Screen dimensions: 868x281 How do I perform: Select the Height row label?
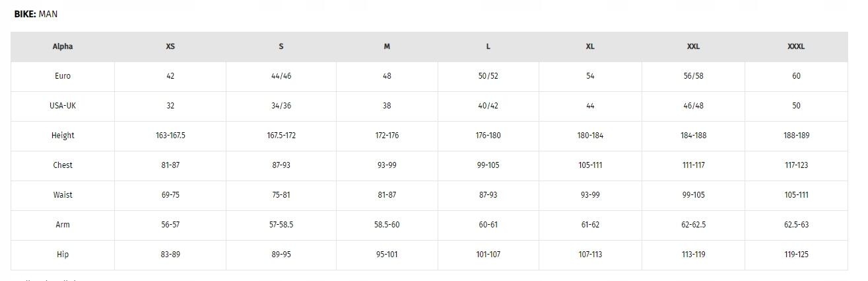coord(63,136)
